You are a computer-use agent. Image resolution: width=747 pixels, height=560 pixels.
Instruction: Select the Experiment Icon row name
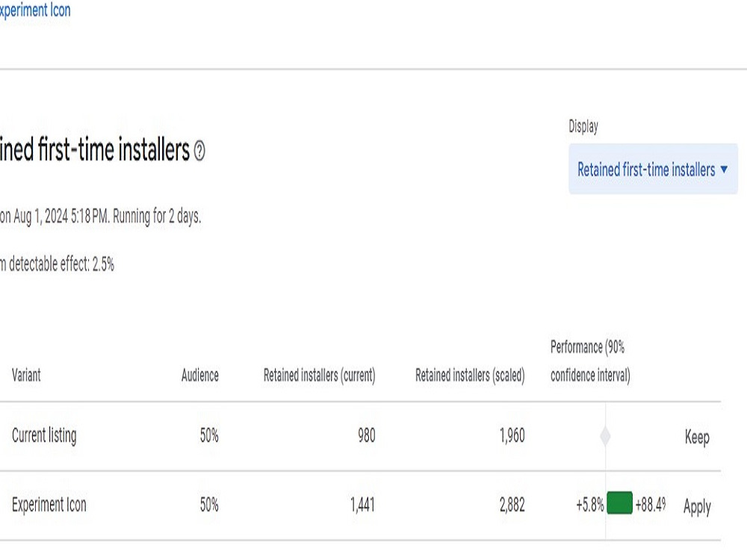[x=49, y=505]
